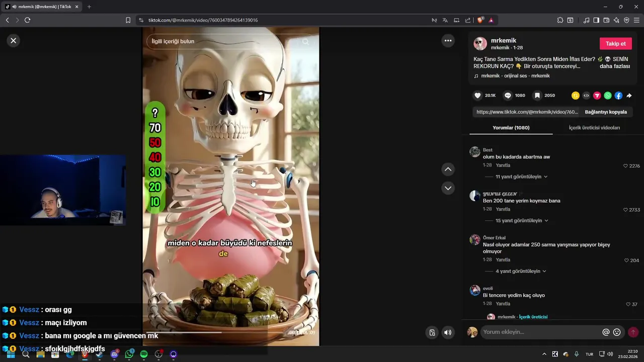Open the Brave Wallet icon
644x362 pixels.
pos(606,20)
